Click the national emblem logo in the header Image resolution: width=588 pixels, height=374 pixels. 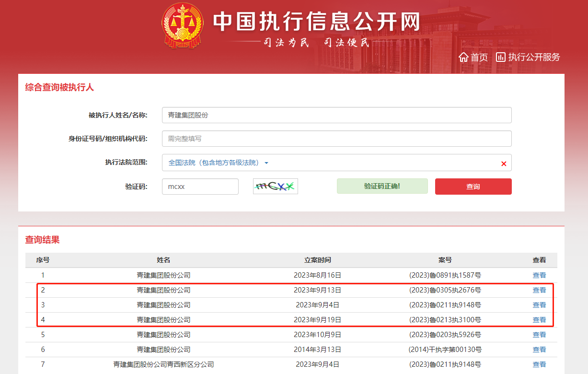pyautogui.click(x=183, y=26)
